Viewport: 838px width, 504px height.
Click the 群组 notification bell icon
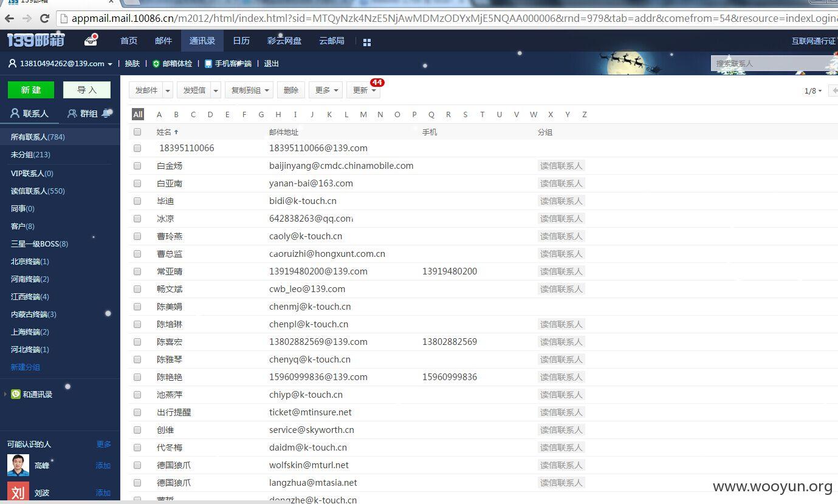pos(106,113)
